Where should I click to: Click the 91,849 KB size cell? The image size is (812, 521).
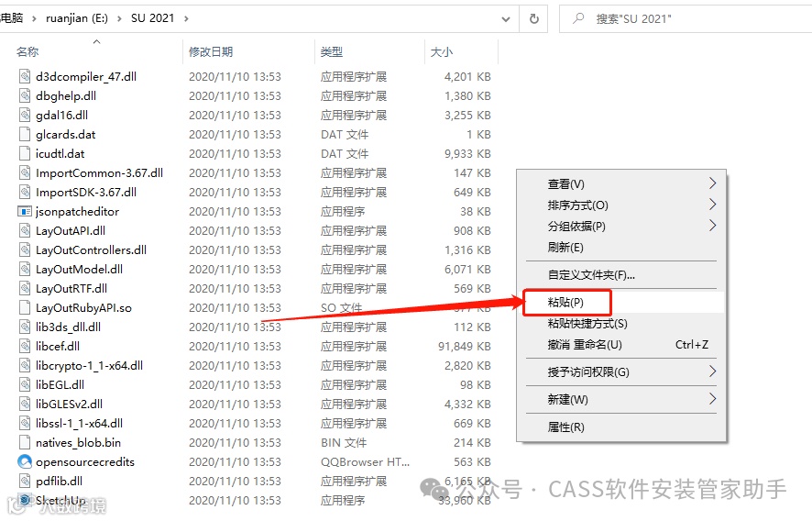coord(465,347)
